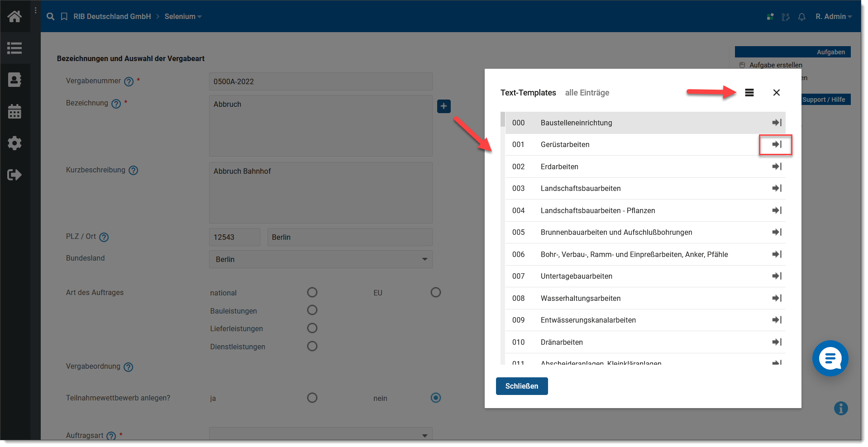Viewport: 868px width, 447px height.
Task: Click into the Bezeichnung text area
Action: 320,126
